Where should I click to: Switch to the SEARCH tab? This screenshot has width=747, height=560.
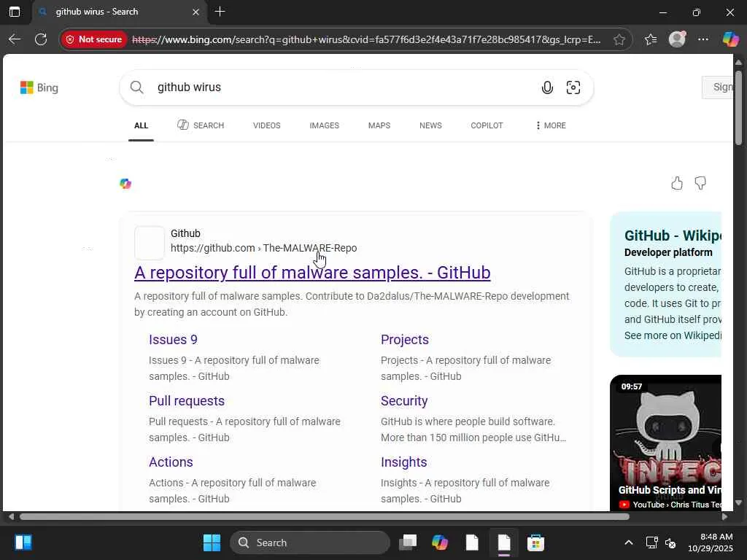[x=201, y=125]
